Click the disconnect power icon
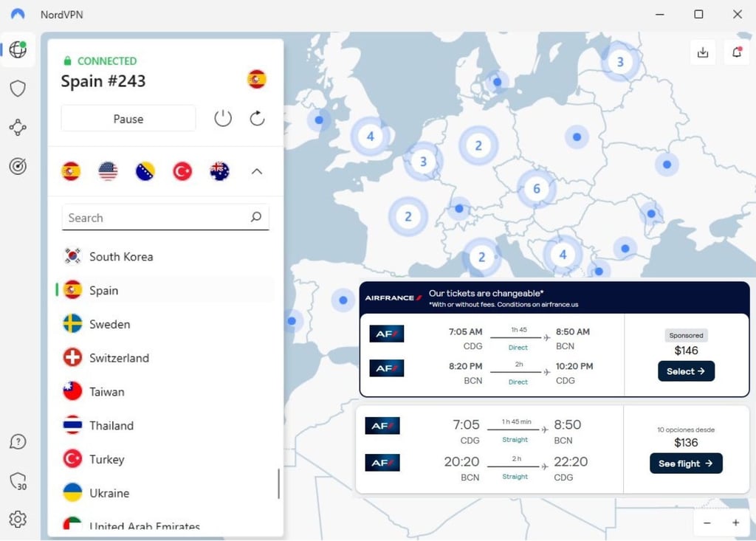The width and height of the screenshot is (756, 541). tap(223, 119)
